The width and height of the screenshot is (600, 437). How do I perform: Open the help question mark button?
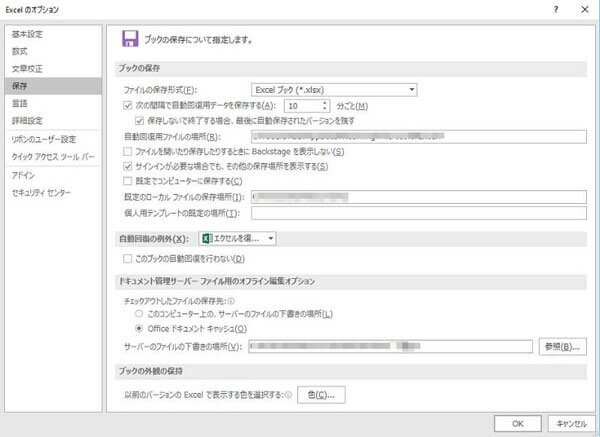point(556,10)
